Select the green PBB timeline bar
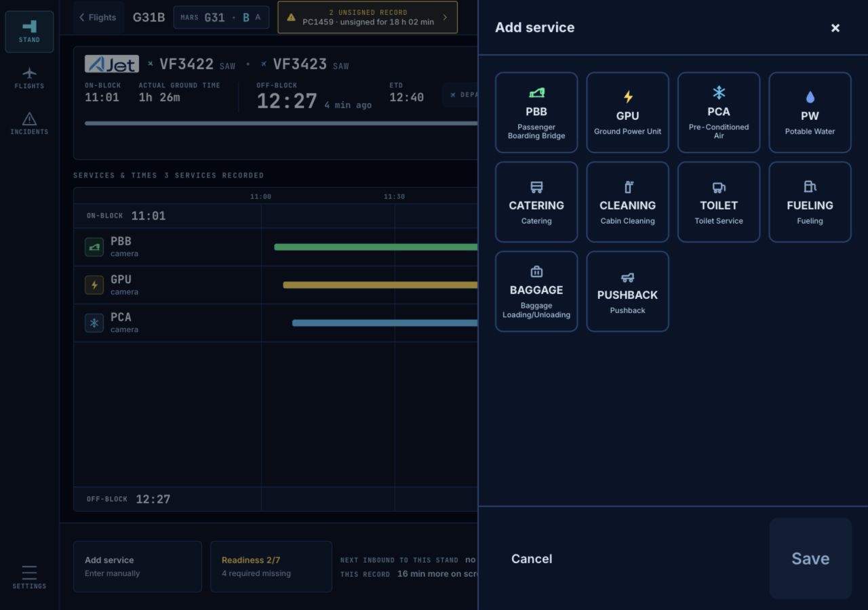This screenshot has height=610, width=868. click(376, 247)
